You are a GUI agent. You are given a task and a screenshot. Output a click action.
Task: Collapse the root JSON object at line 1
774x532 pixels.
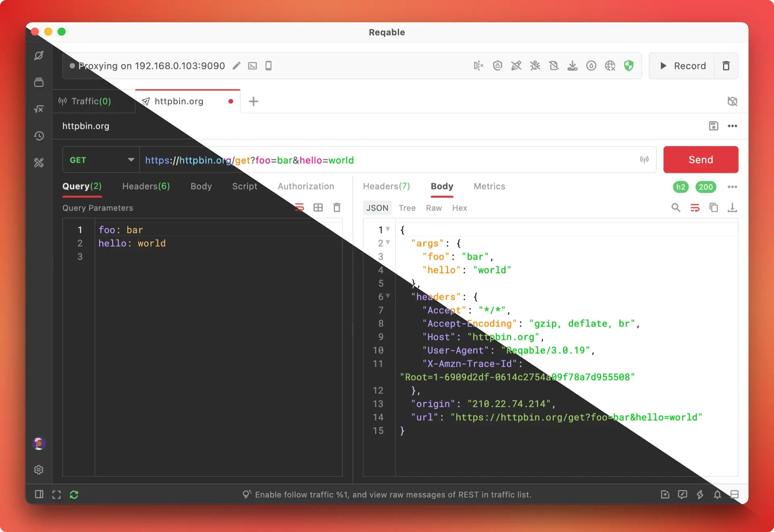(x=388, y=229)
